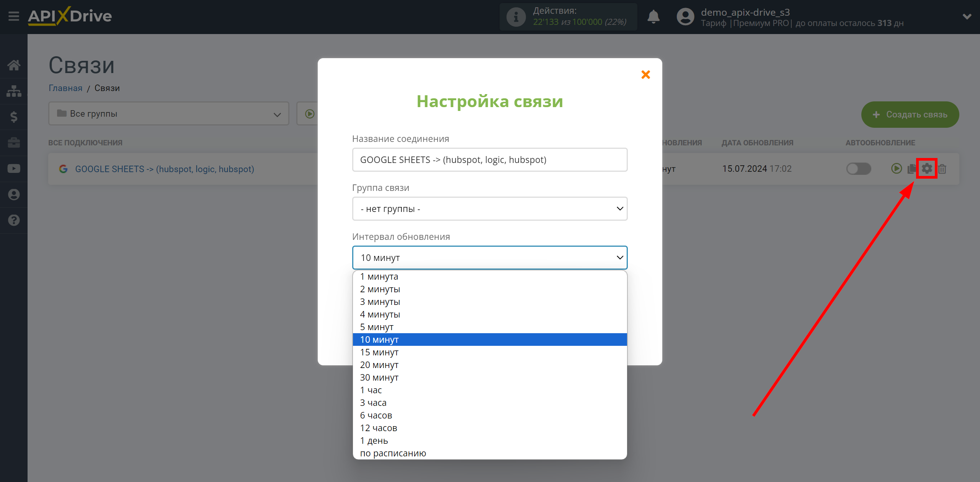The width and height of the screenshot is (980, 482).
Task: Follow the Главная breadcrumb link
Action: [65, 88]
